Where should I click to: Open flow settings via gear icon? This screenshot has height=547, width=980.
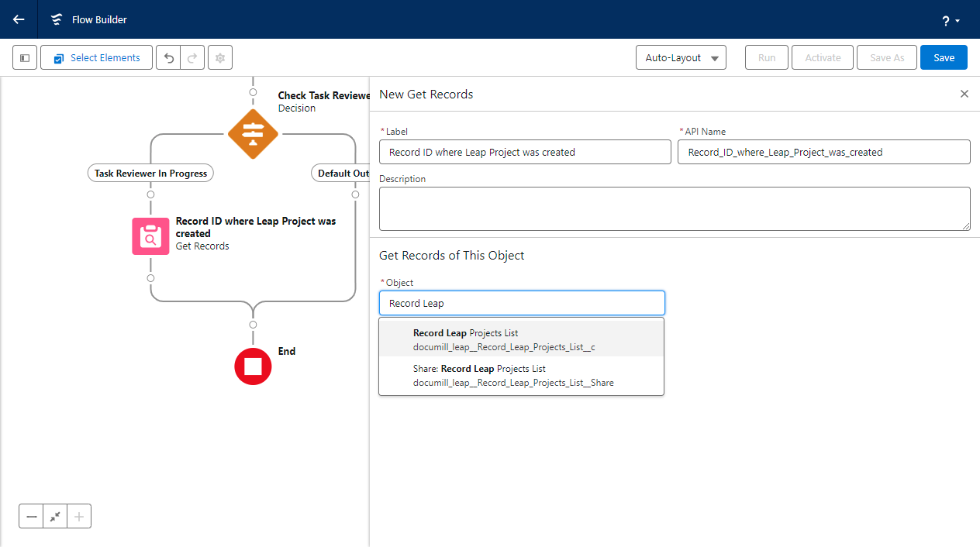pyautogui.click(x=219, y=57)
